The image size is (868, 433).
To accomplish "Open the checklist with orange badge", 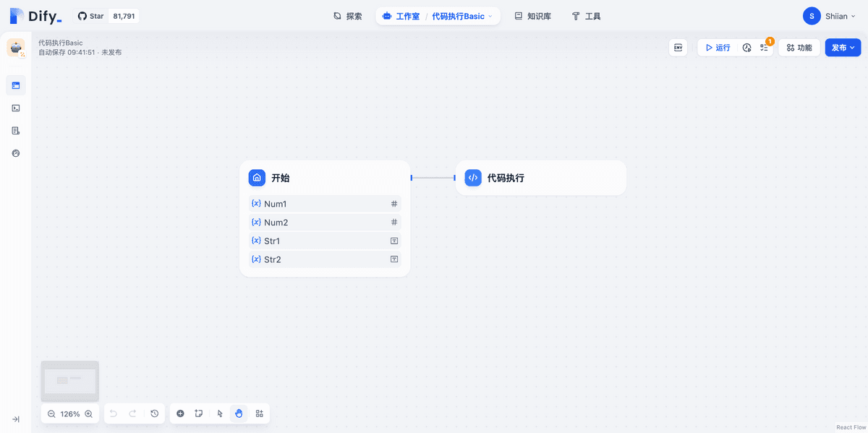I will tap(764, 48).
